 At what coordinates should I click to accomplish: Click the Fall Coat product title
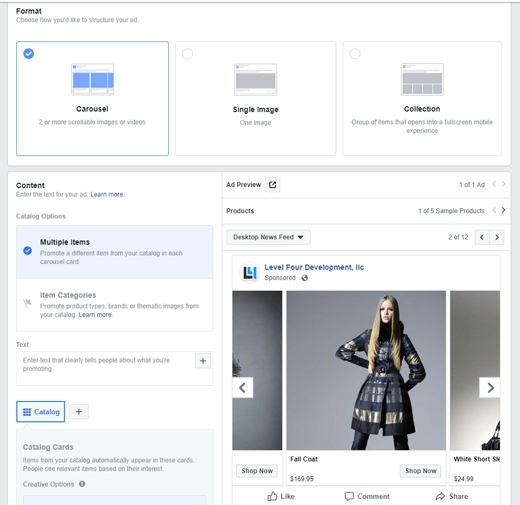pos(304,459)
